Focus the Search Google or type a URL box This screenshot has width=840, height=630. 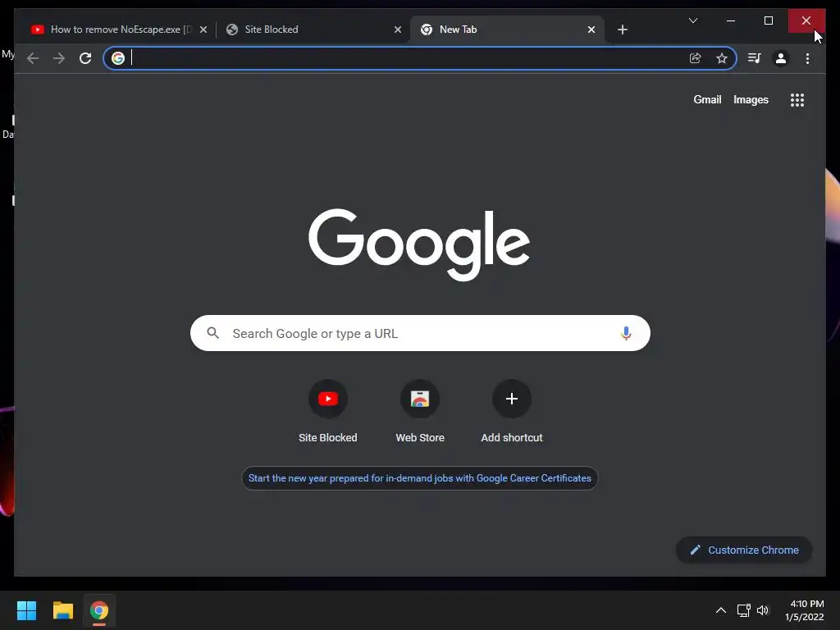tap(420, 333)
